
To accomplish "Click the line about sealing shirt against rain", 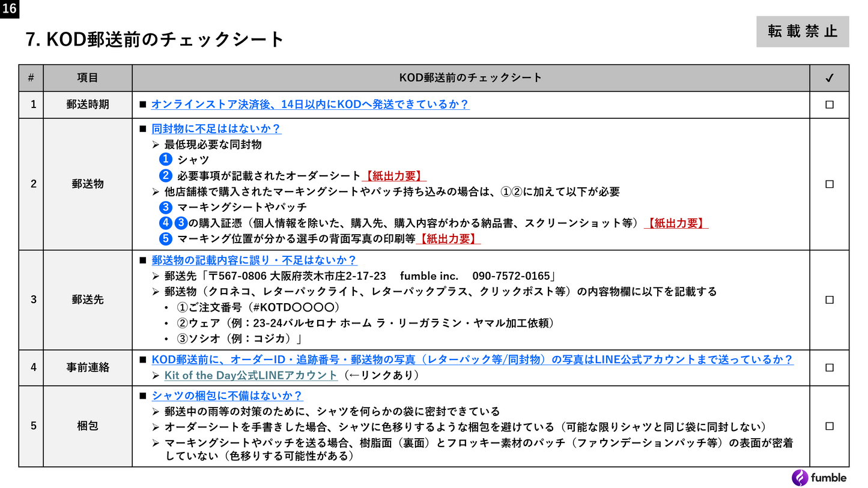I will (332, 412).
